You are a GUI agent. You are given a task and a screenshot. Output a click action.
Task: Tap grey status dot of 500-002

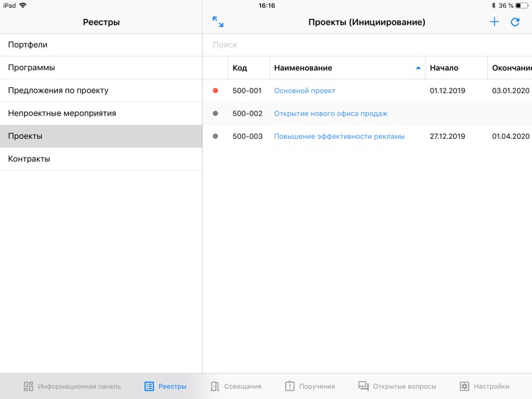tap(215, 113)
